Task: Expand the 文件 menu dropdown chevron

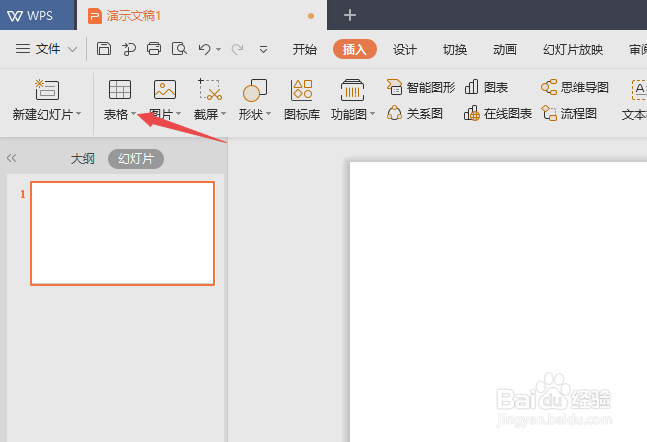Action: (x=72, y=50)
